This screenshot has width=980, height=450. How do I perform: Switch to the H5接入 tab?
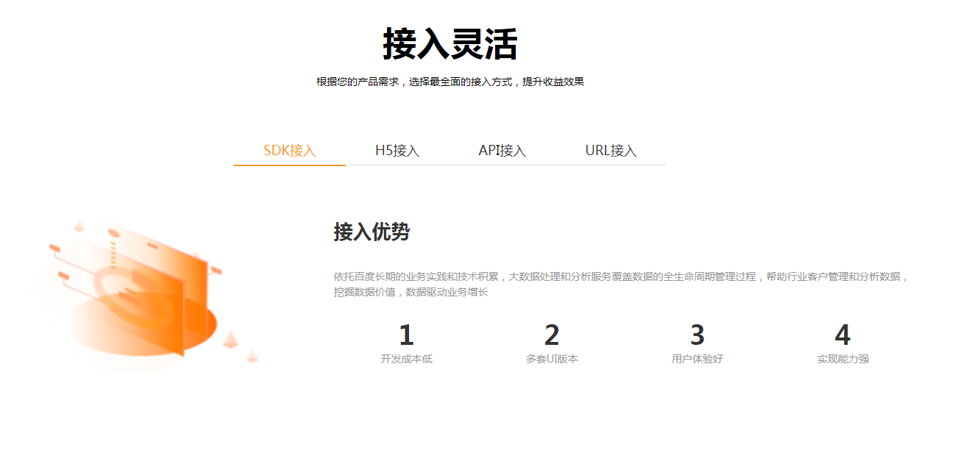tap(397, 151)
